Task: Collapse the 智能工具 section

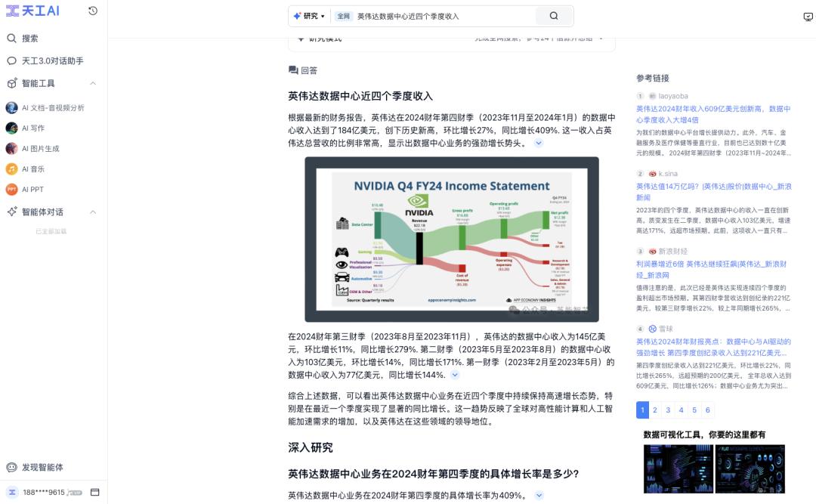Action: point(93,83)
